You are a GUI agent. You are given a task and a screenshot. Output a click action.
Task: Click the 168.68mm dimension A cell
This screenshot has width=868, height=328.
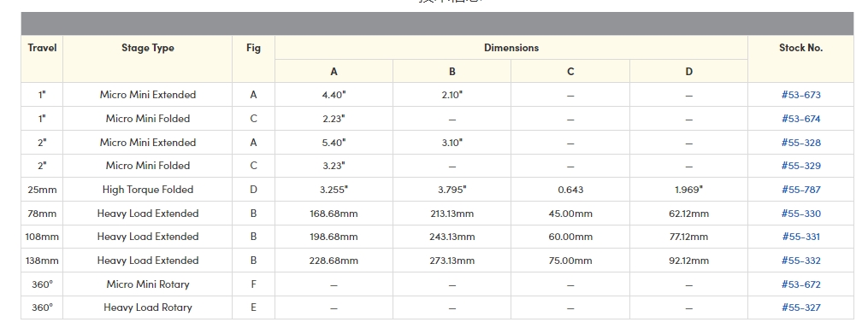[334, 214]
